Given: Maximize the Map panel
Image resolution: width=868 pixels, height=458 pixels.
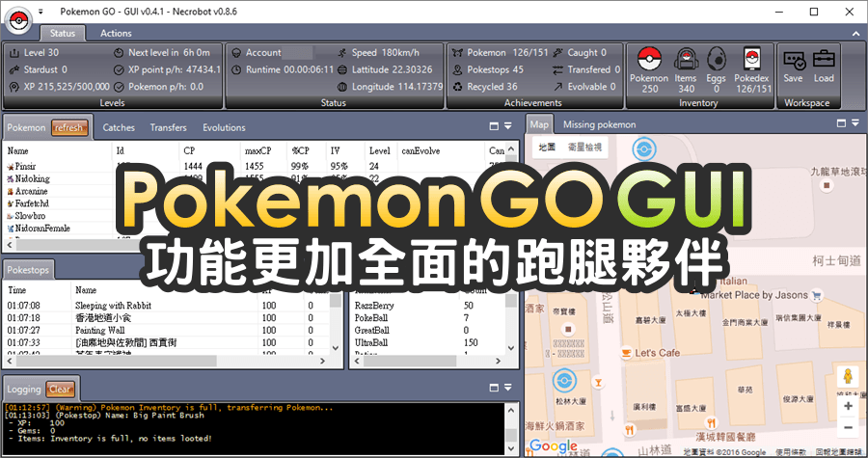Looking at the screenshot, I should tap(841, 123).
